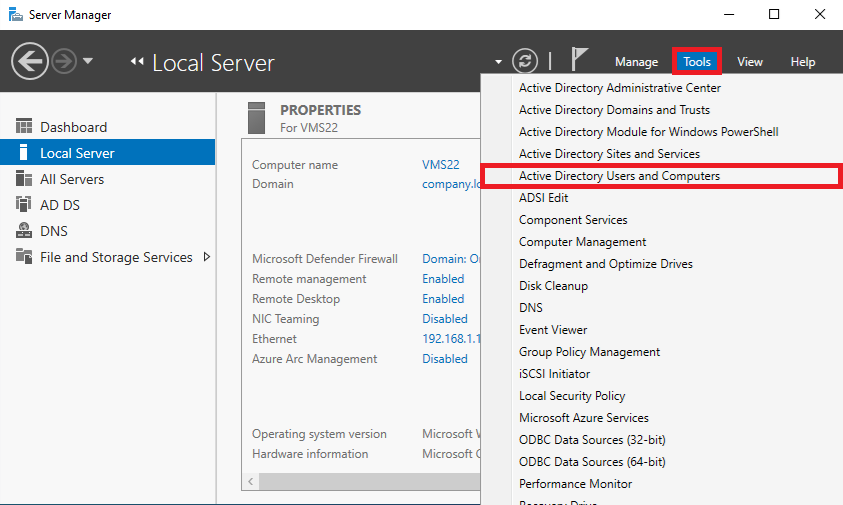Click the Tools menu
This screenshot has width=843, height=505.
tap(697, 62)
